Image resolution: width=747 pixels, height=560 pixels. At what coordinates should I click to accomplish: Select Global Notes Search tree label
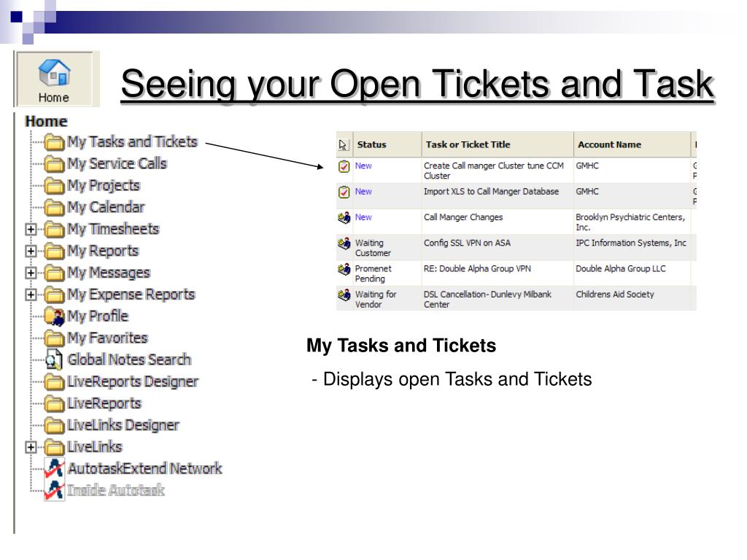pyautogui.click(x=129, y=360)
